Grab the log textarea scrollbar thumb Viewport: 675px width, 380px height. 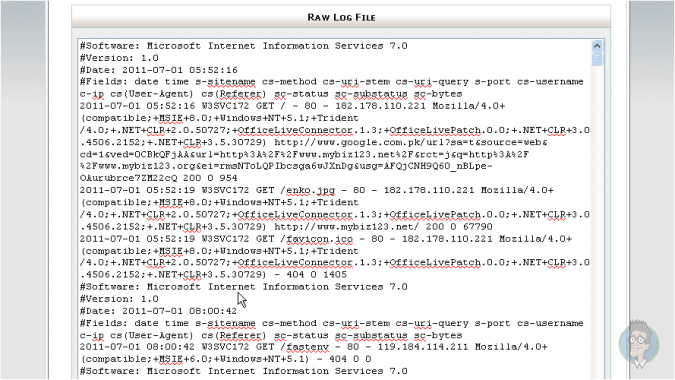pos(597,59)
